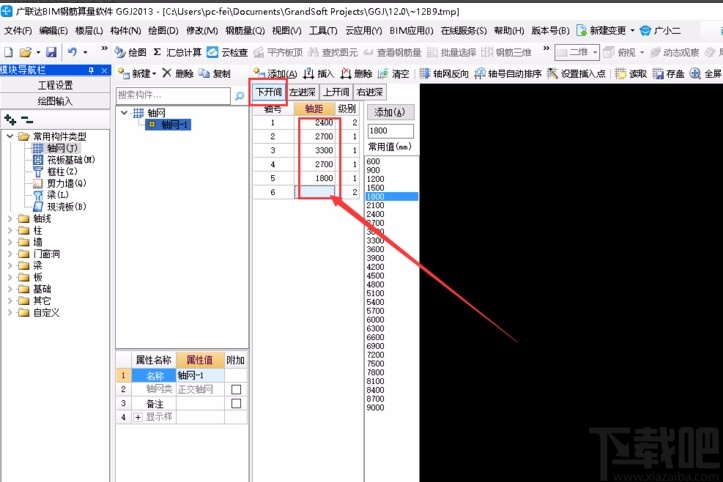Select 3600 from the common values list
The height and width of the screenshot is (482, 723).
point(375,249)
